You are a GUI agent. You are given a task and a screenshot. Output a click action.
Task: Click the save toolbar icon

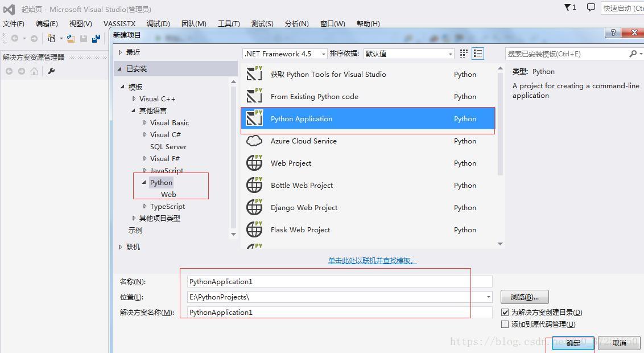point(84,39)
